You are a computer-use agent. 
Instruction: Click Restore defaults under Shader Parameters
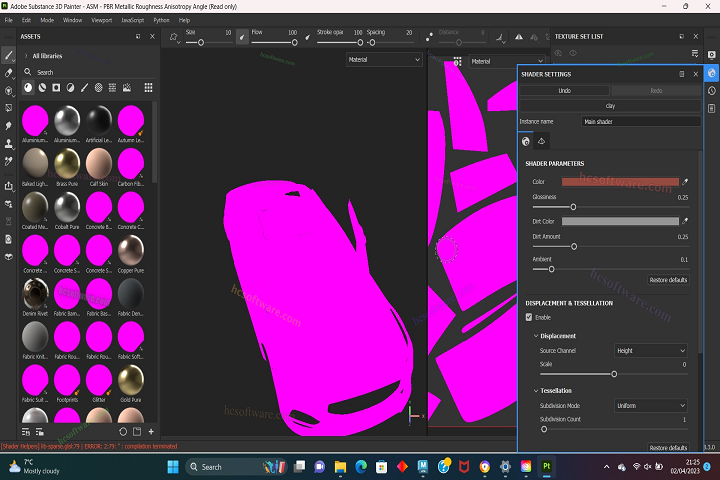[668, 280]
